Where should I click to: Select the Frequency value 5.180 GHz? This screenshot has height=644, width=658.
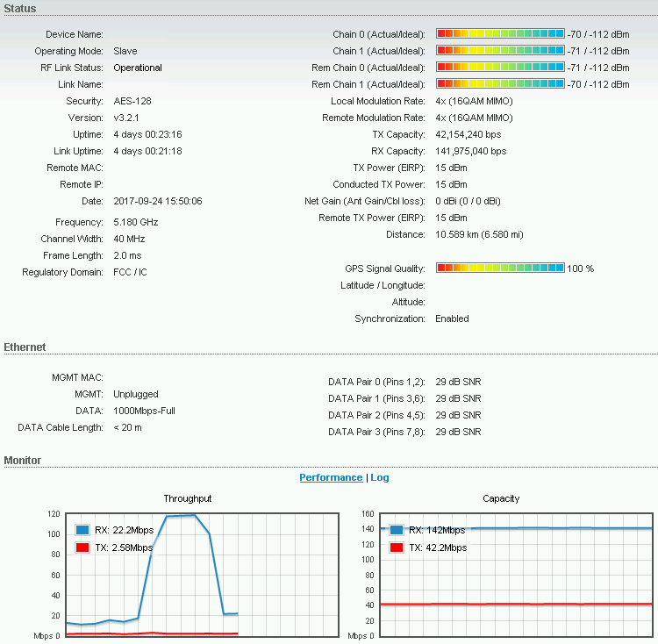point(136,222)
